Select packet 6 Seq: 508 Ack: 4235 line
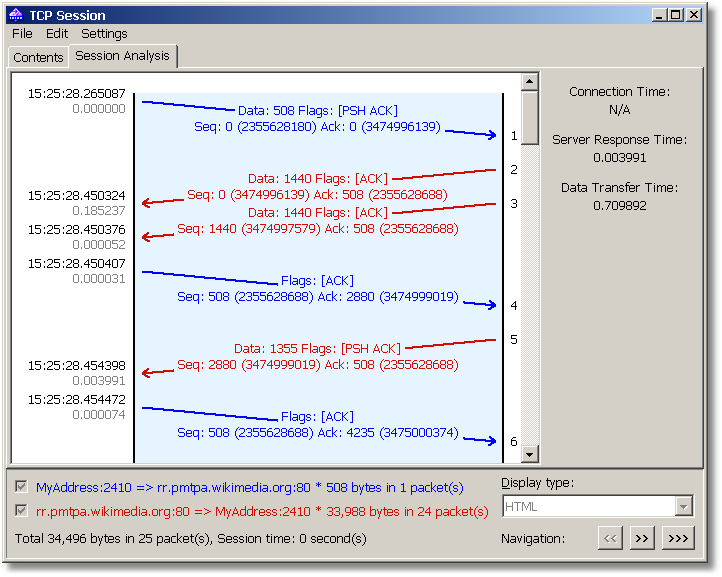Screen dimensions: 722x577 [x=318, y=432]
